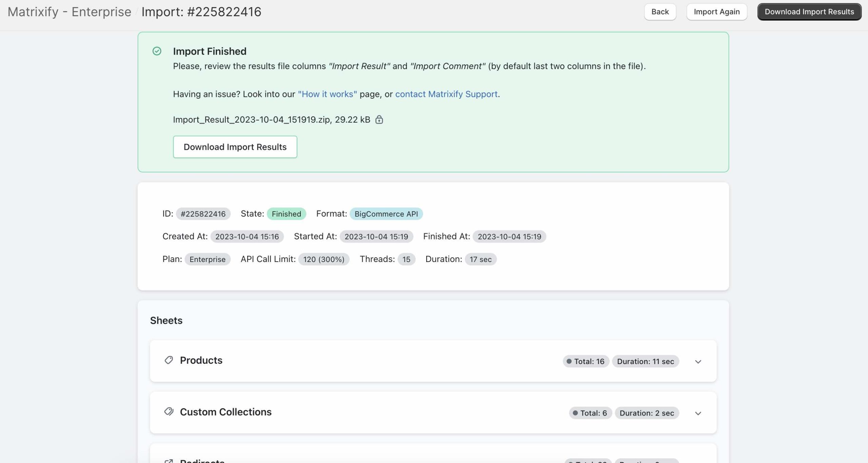Select the Enterprise plan badge

coord(207,259)
